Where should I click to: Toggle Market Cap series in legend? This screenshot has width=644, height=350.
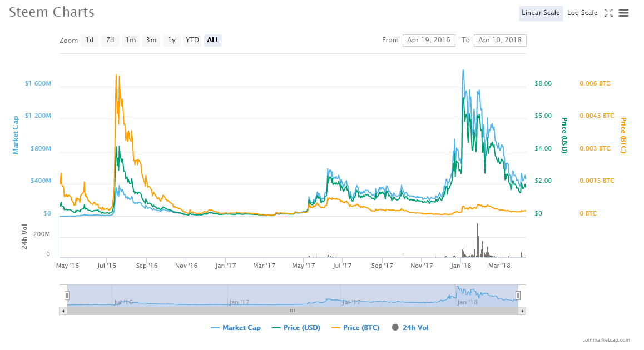(x=236, y=328)
